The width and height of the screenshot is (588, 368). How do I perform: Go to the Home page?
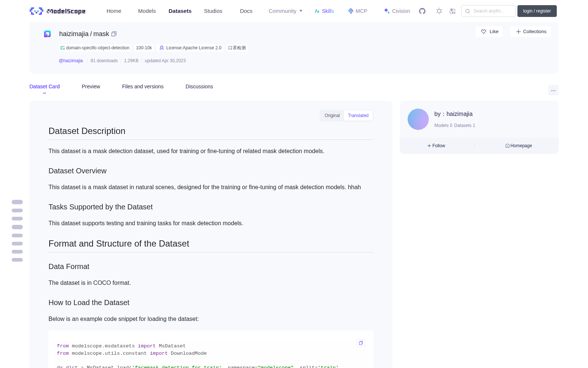114,11
